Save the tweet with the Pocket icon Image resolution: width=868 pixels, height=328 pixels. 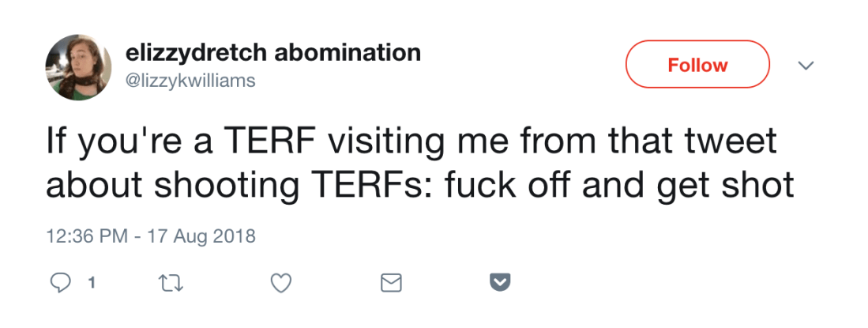501,282
